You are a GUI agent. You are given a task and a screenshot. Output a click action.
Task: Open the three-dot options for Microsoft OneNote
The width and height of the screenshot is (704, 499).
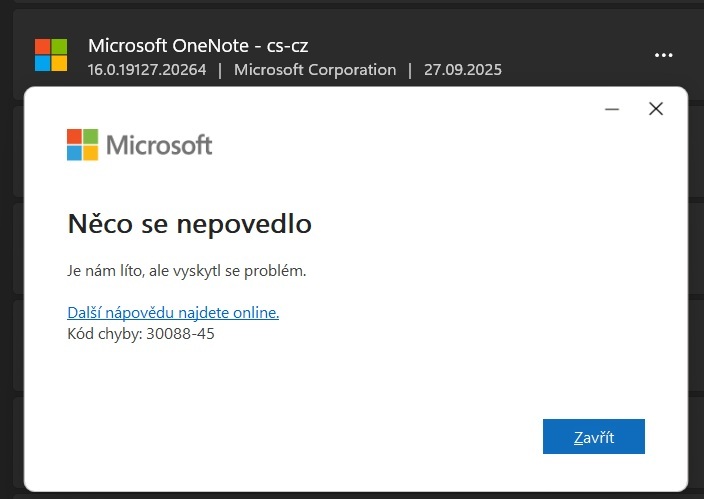pyautogui.click(x=663, y=55)
